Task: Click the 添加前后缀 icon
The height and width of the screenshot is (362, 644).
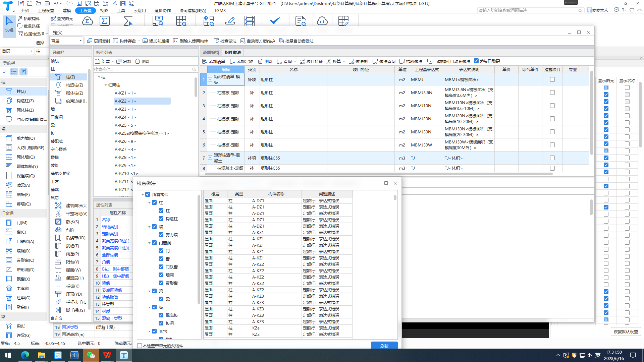Action: tap(145, 41)
